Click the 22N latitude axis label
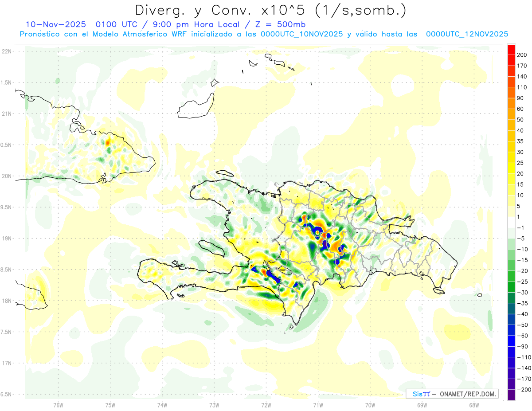 point(7,51)
